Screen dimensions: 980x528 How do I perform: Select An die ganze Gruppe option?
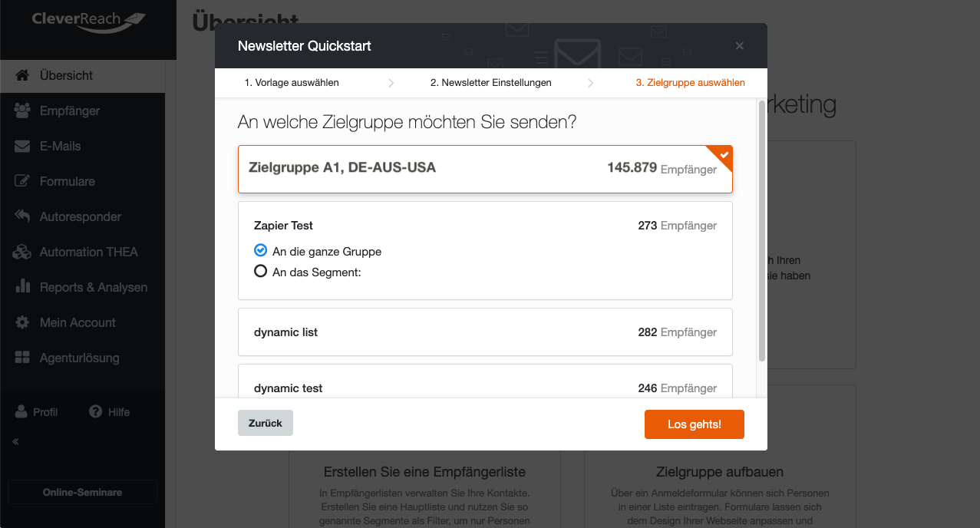(260, 250)
